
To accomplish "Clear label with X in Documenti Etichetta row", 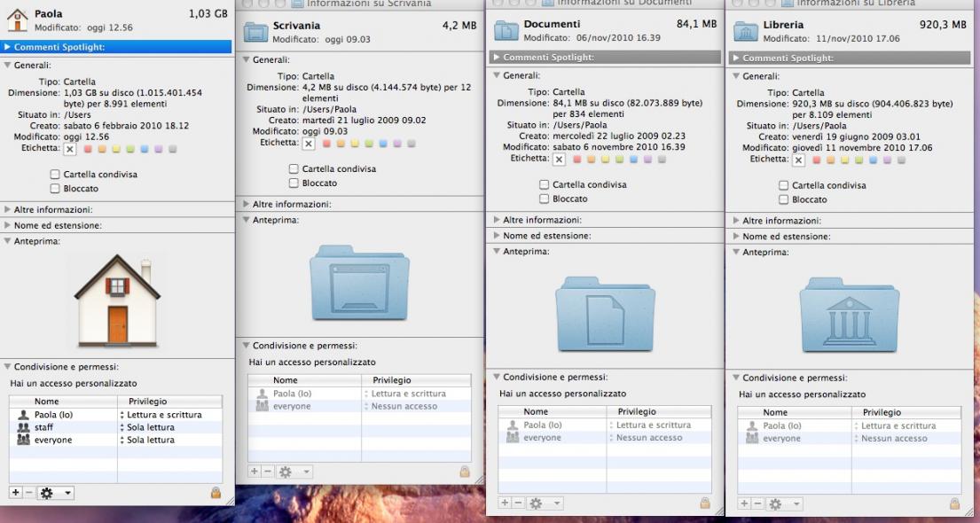I will click(560, 160).
